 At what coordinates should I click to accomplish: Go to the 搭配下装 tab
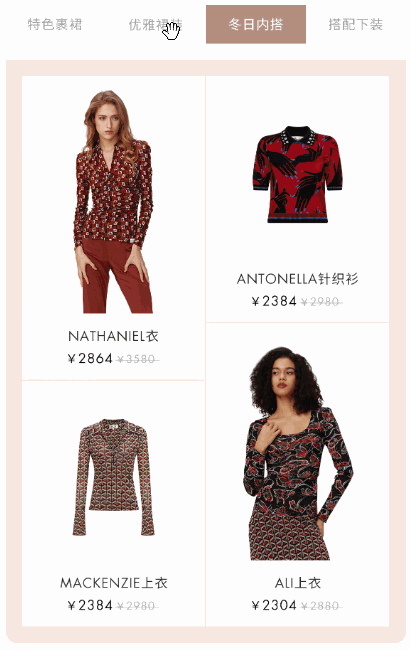pos(355,24)
